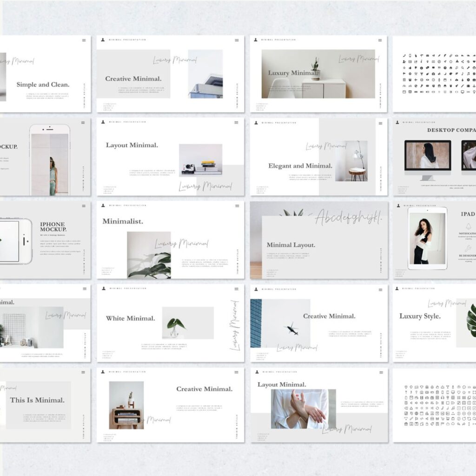Click the BE DESIGNER text on the iPad slide

coord(468,255)
